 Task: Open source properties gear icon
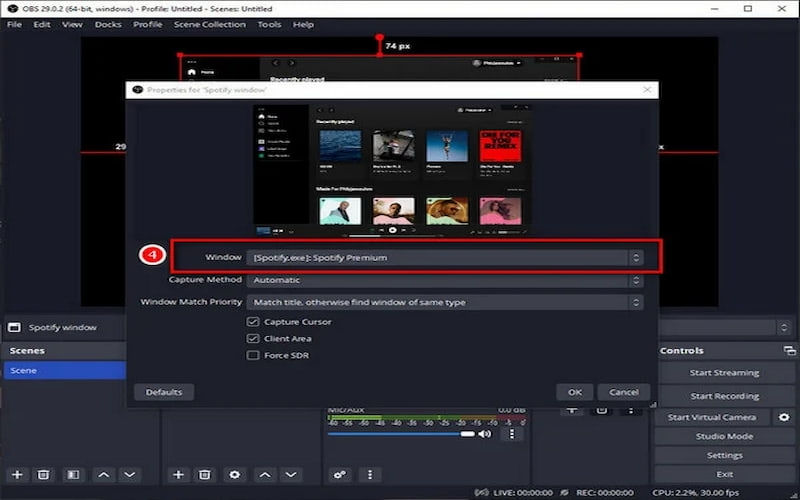[x=234, y=474]
